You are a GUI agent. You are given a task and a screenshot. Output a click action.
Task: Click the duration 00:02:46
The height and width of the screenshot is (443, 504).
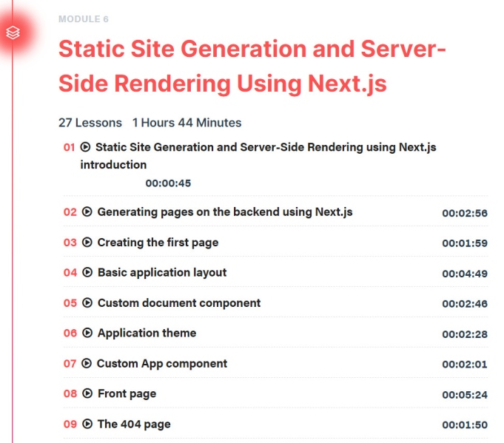click(465, 303)
